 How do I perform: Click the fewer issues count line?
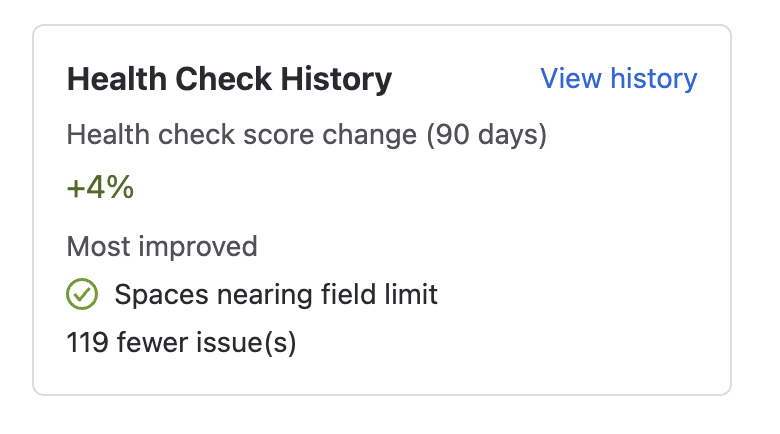181,343
